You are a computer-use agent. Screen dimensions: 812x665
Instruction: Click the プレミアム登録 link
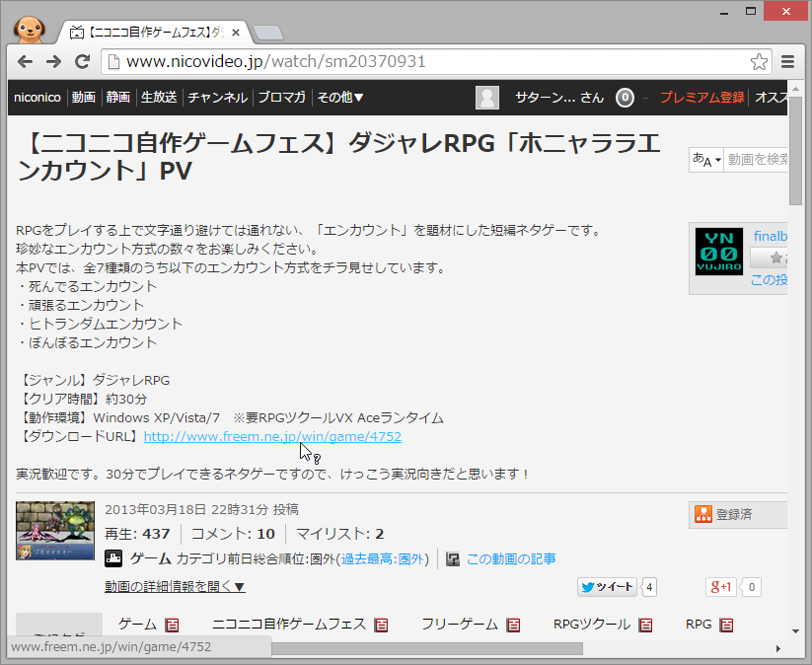703,98
